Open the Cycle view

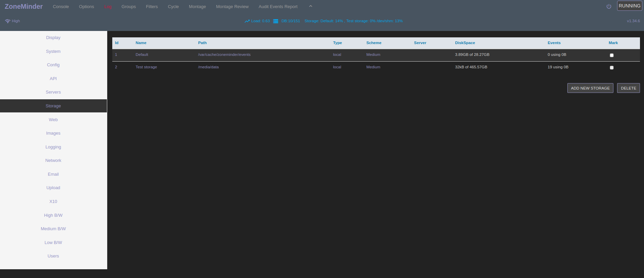[x=173, y=7]
